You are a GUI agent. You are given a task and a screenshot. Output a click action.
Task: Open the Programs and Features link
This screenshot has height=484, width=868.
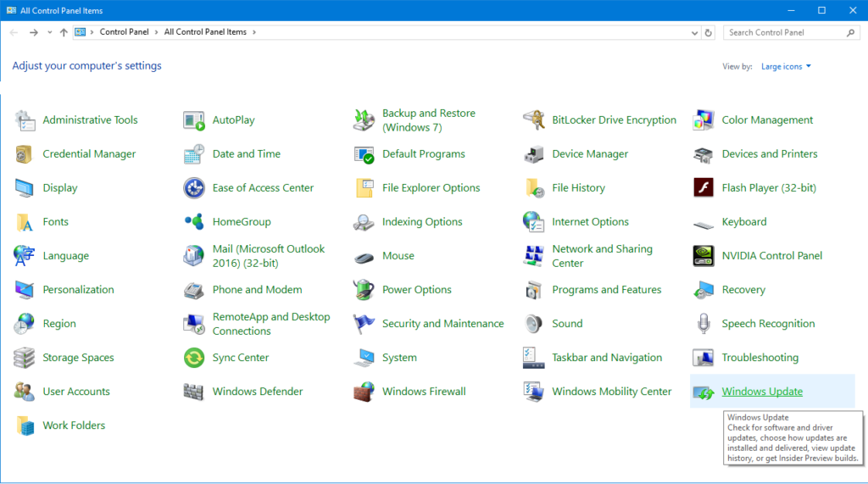[x=606, y=290]
